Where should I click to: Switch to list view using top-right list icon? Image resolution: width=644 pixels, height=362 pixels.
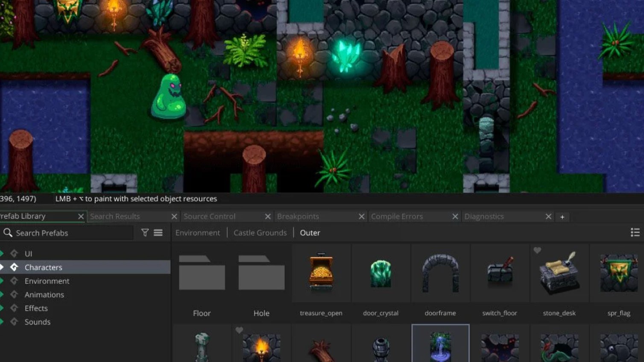click(x=635, y=232)
